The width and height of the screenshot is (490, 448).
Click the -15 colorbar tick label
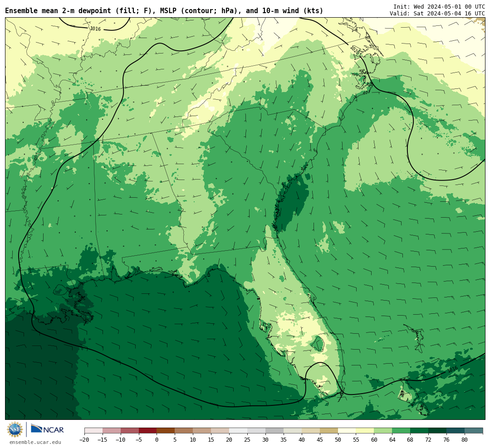pos(103,440)
